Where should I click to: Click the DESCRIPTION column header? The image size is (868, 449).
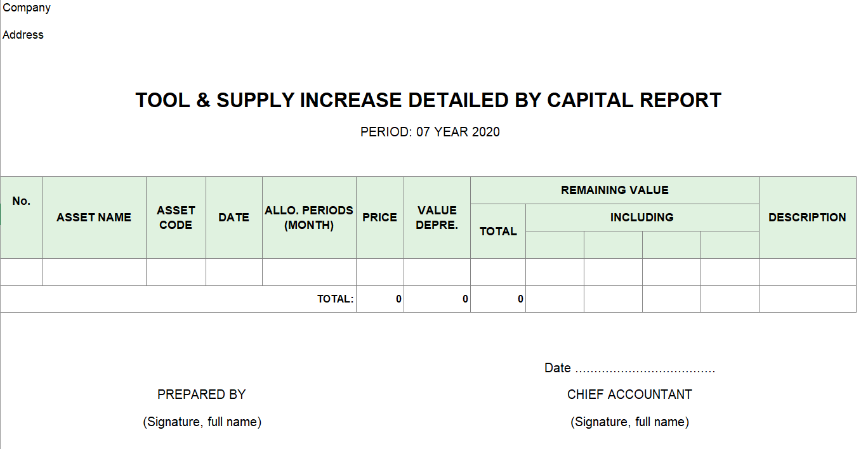807,218
